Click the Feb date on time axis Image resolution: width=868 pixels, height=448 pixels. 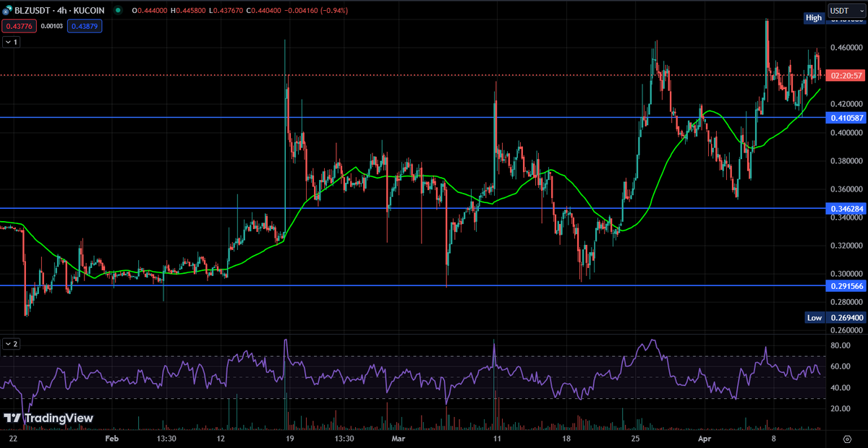coord(111,439)
